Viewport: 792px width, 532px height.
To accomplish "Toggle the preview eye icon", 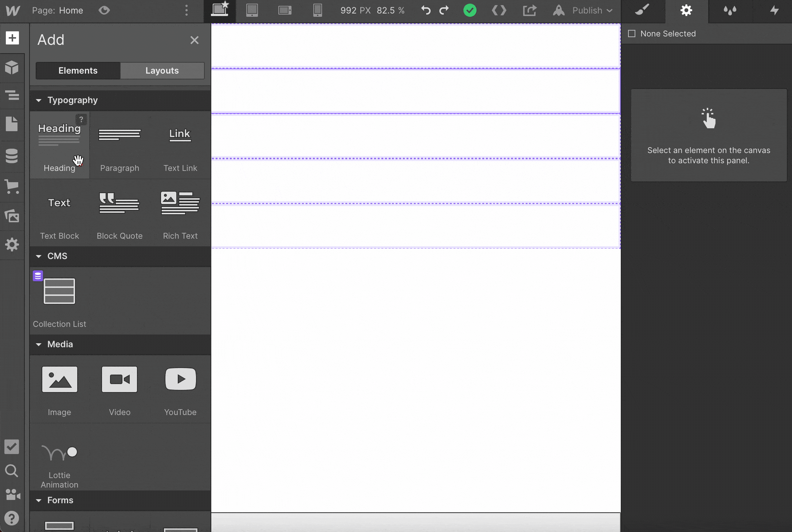I will [104, 10].
